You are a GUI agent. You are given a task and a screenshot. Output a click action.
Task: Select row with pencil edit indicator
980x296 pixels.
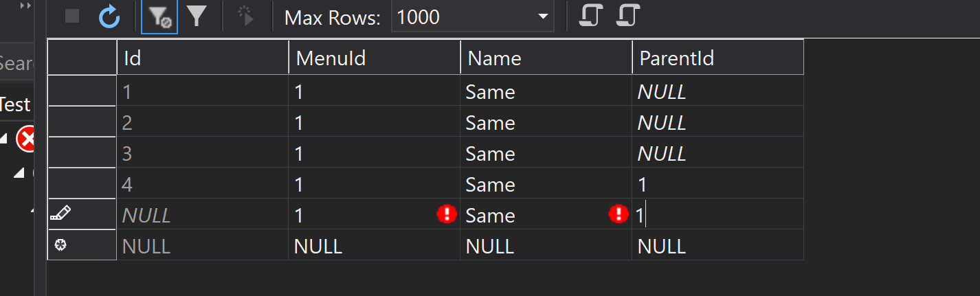(82, 215)
